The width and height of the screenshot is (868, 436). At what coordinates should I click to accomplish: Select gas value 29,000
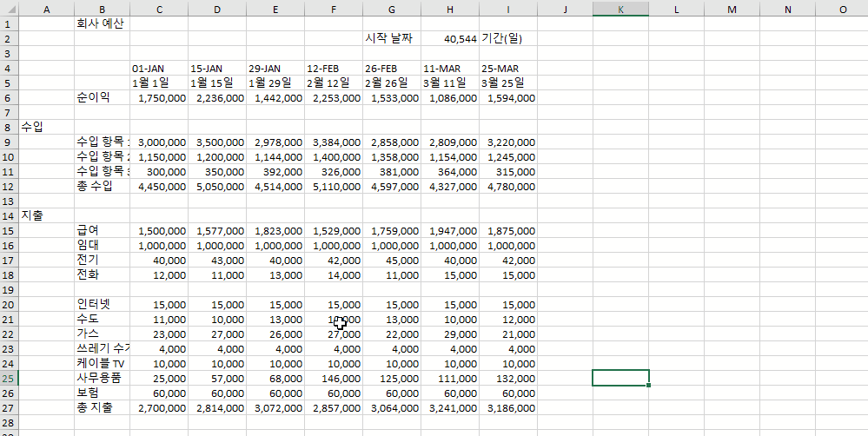click(x=450, y=334)
